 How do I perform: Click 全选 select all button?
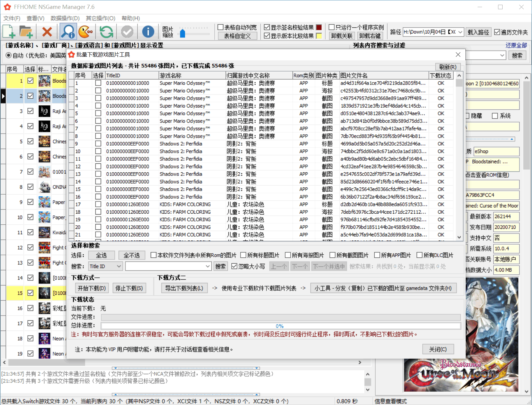pos(101,255)
